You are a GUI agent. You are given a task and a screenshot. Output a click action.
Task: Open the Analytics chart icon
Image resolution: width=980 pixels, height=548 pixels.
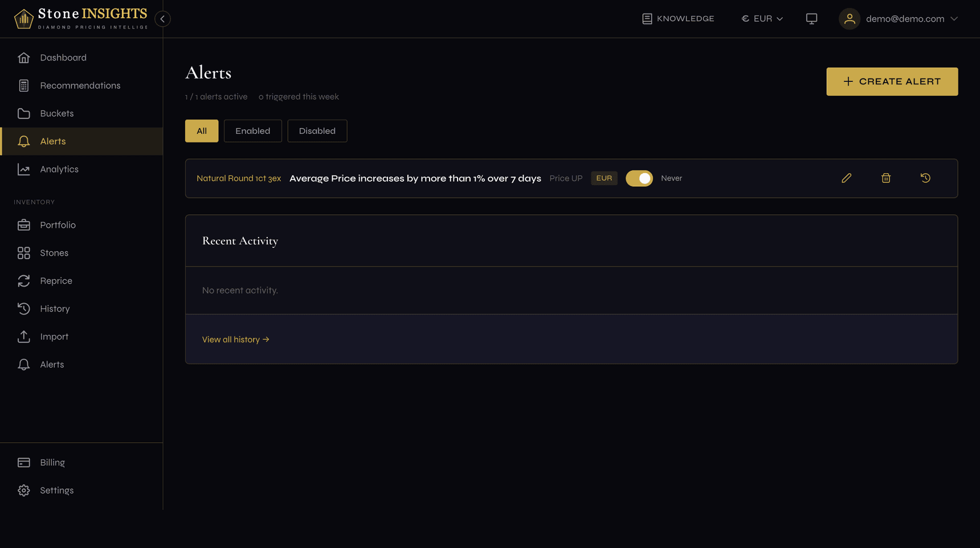pyautogui.click(x=23, y=169)
